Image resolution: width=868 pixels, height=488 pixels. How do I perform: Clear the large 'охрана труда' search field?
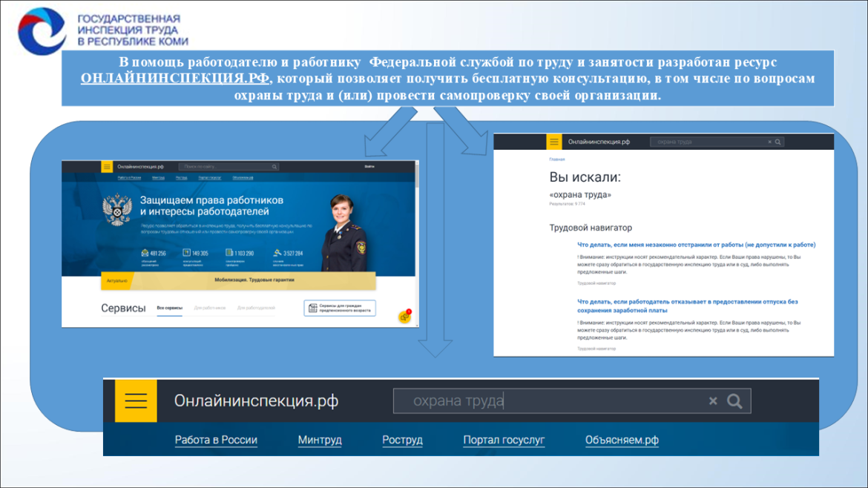(713, 401)
